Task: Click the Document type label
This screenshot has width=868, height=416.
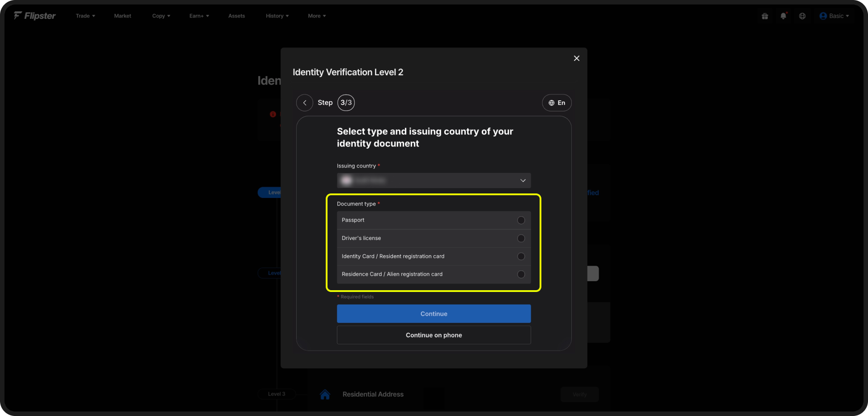Action: (x=356, y=204)
